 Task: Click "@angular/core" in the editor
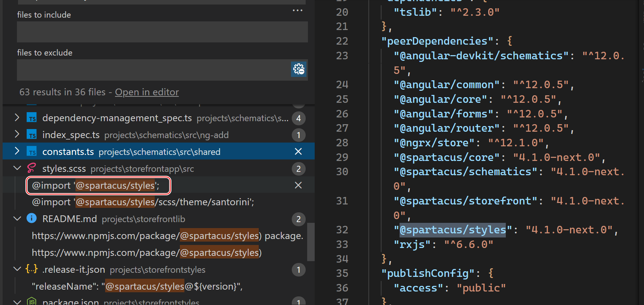click(x=440, y=99)
